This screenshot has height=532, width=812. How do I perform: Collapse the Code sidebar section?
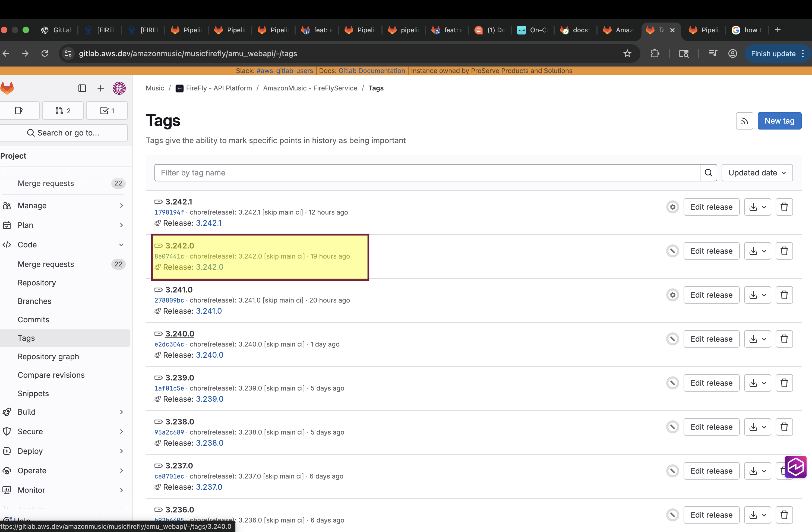pyautogui.click(x=121, y=245)
